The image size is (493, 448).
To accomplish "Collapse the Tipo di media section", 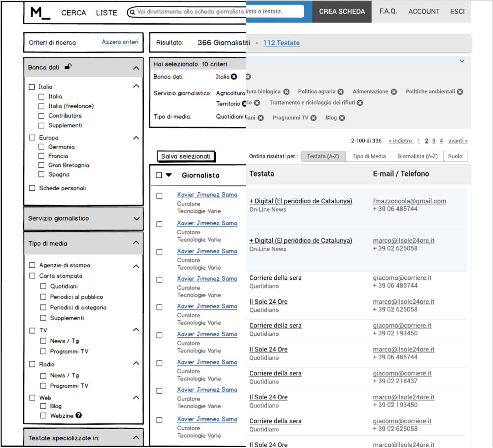I will coord(136,243).
